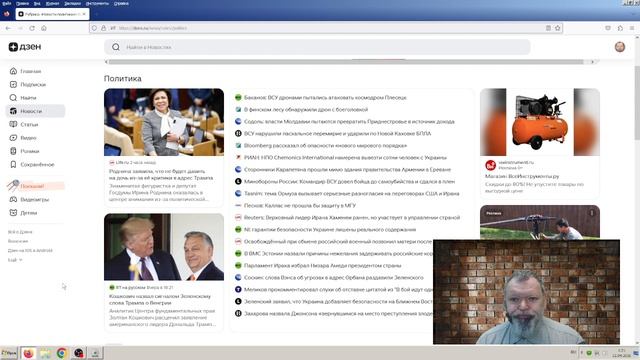The height and width of the screenshot is (360, 640).
Task: Reload the page with refresh button
Action: (32, 28)
